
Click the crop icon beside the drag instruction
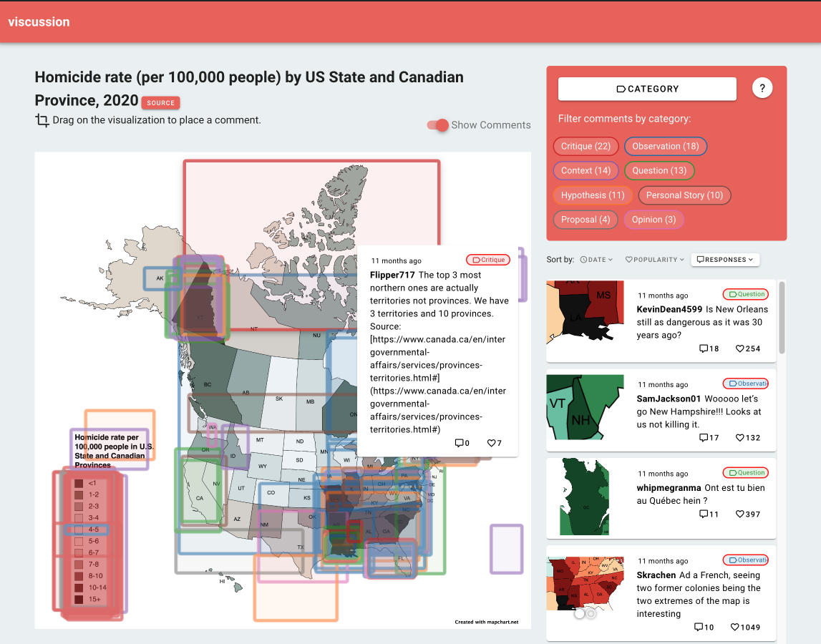coord(42,120)
